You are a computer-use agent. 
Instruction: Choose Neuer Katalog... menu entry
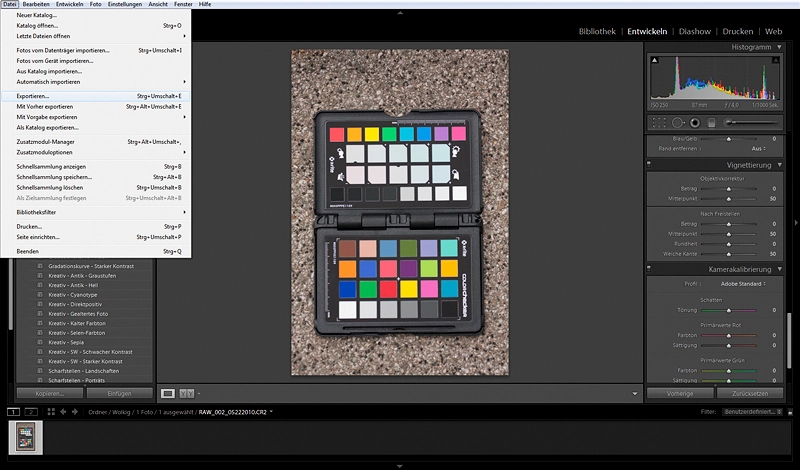pos(95,15)
